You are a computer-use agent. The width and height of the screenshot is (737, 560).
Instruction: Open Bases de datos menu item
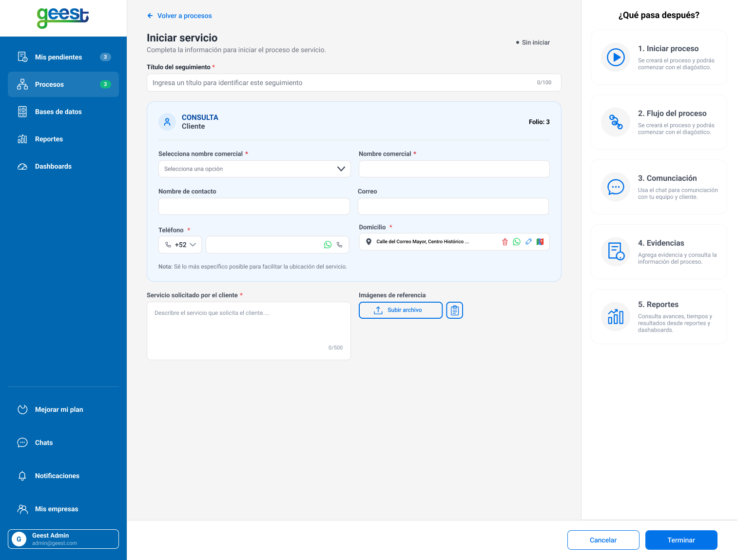[63, 112]
